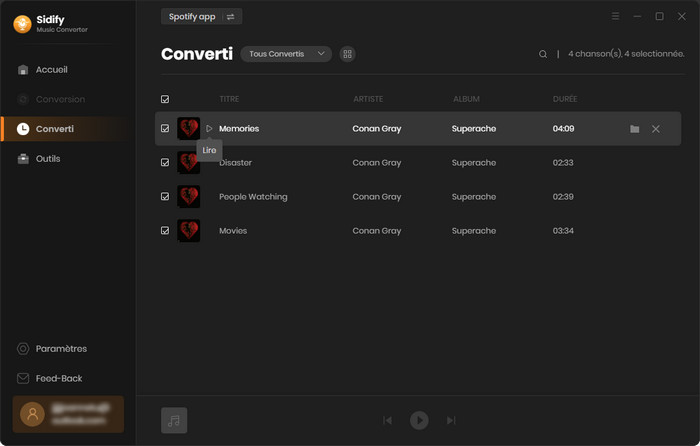Expand the Tous Convertis filter dropdown
This screenshot has height=446, width=700.
pos(285,54)
